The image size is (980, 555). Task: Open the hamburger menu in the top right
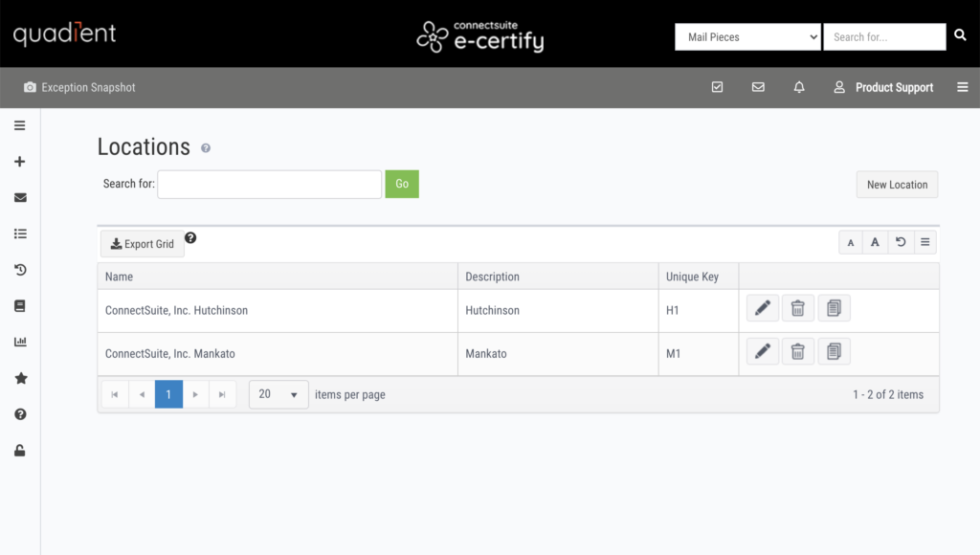[963, 86]
